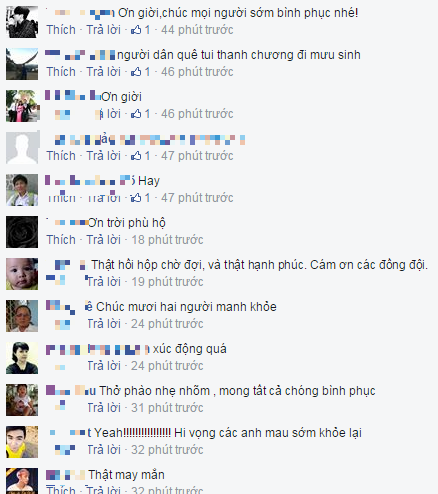Reply to the xúc động quá comment
Viewport: 438px width, 494px height.
[103, 366]
